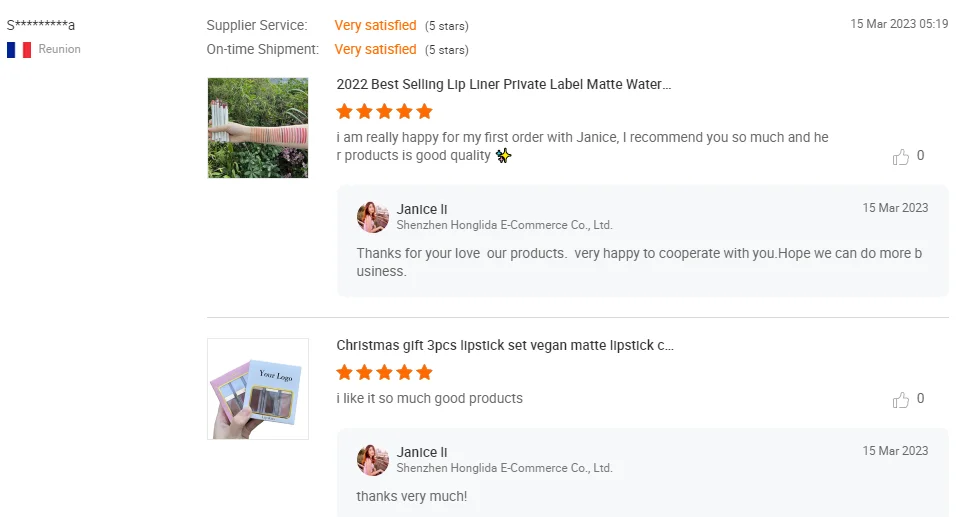Open the lipstick set box photo thumbnail
Image resolution: width=961 pixels, height=517 pixels.
(x=258, y=389)
